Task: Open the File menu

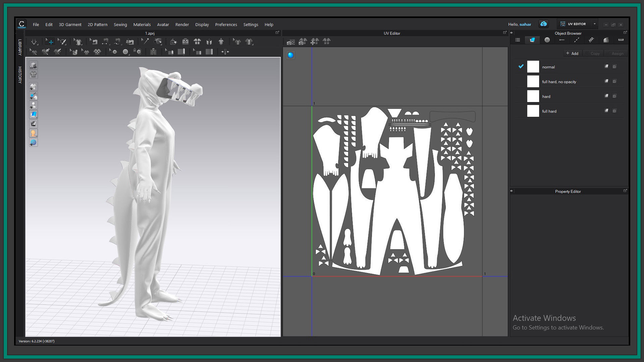Action: [36, 24]
